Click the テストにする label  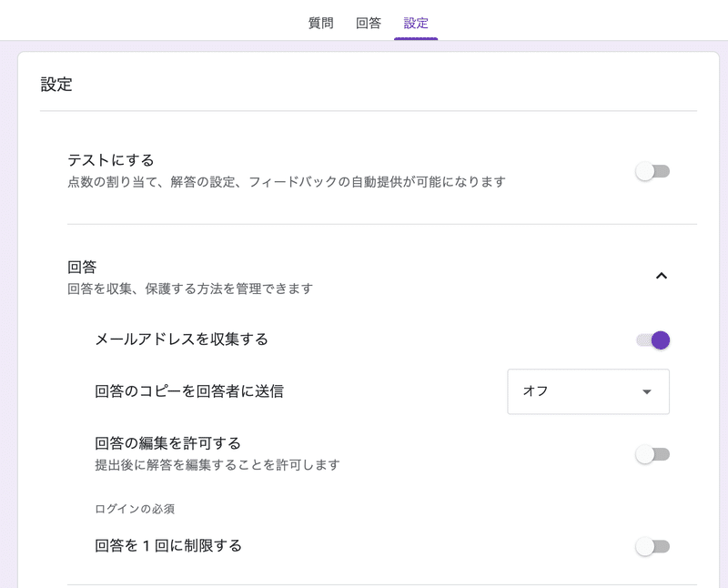[x=110, y=160]
